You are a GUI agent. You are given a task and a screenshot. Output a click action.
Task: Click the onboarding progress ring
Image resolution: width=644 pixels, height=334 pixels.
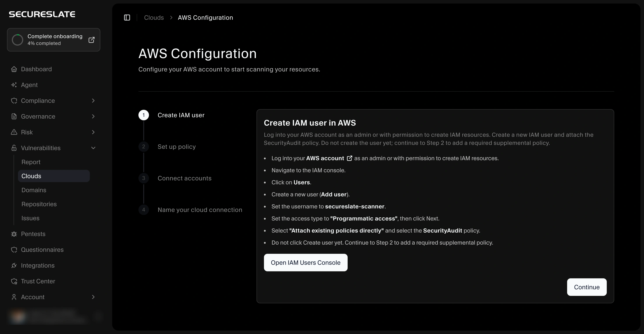tap(18, 40)
